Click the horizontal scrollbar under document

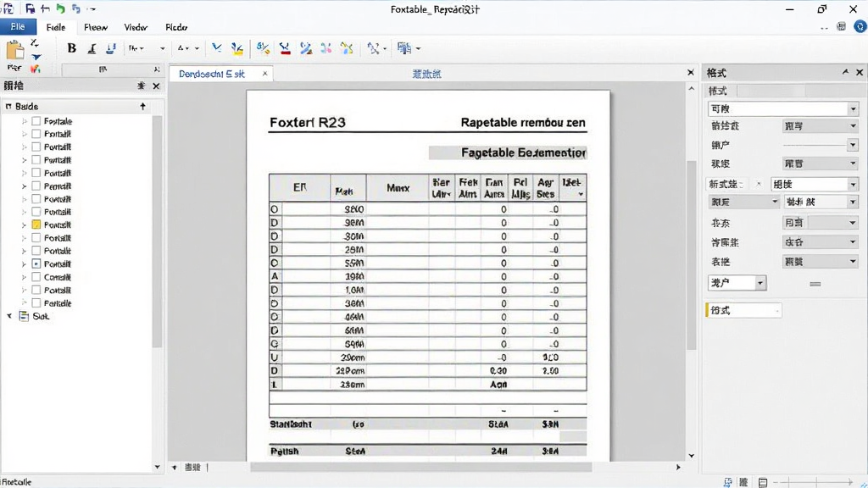pos(420,467)
